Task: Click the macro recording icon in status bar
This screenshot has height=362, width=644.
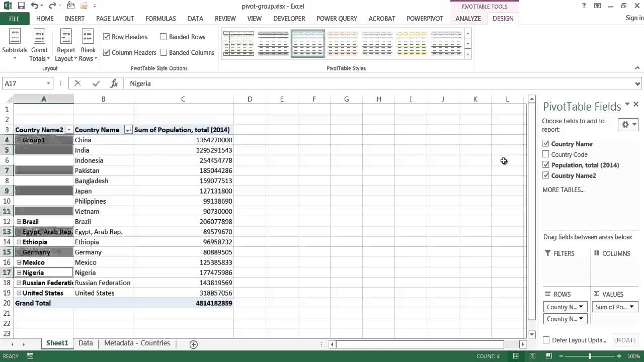Action: tap(30, 356)
